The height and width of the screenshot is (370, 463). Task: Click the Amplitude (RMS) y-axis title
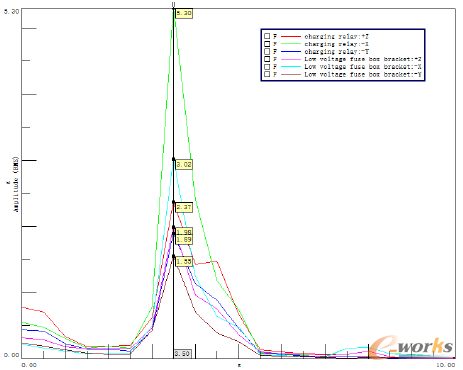(x=16, y=184)
